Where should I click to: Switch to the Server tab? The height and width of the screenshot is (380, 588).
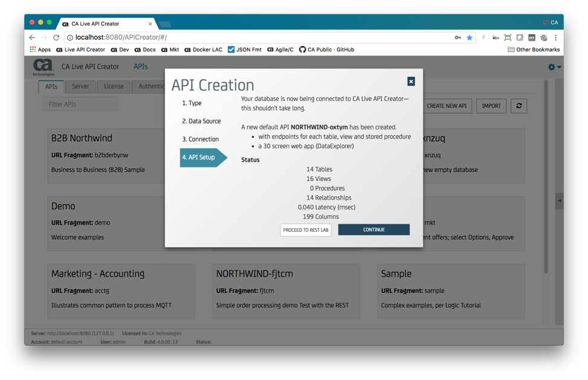tap(80, 87)
